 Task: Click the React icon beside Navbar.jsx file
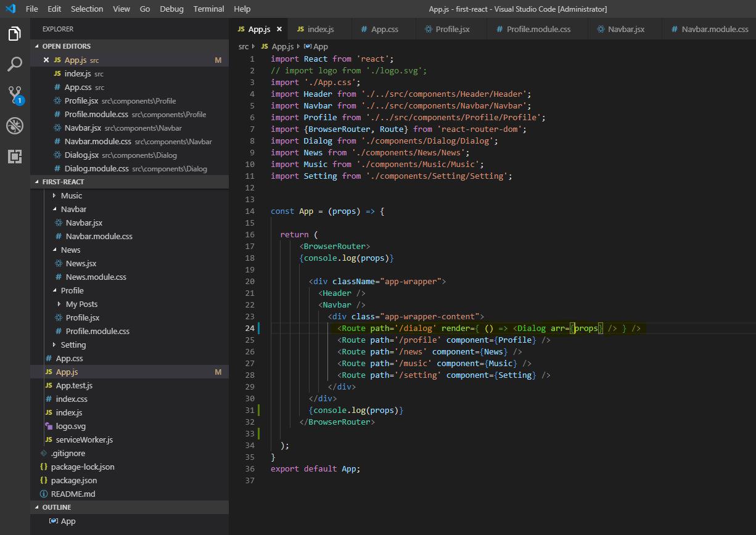point(59,223)
